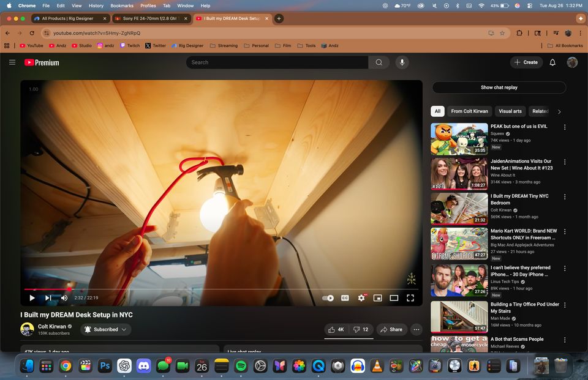Play the paused video

coord(32,298)
